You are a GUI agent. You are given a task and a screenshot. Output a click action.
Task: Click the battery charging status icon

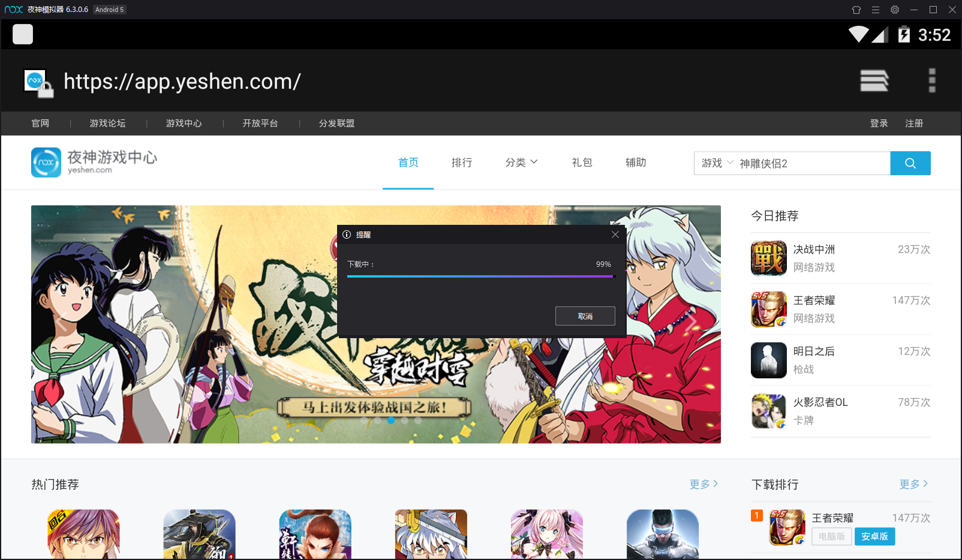pyautogui.click(x=904, y=35)
